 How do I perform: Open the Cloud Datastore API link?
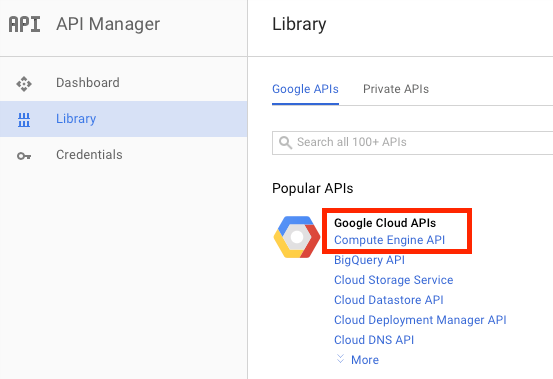click(x=389, y=300)
